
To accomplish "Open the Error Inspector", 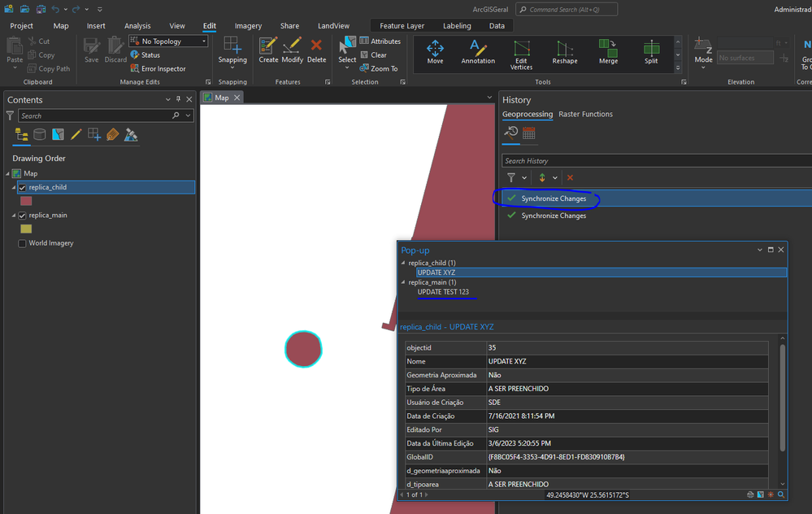I will pyautogui.click(x=163, y=69).
